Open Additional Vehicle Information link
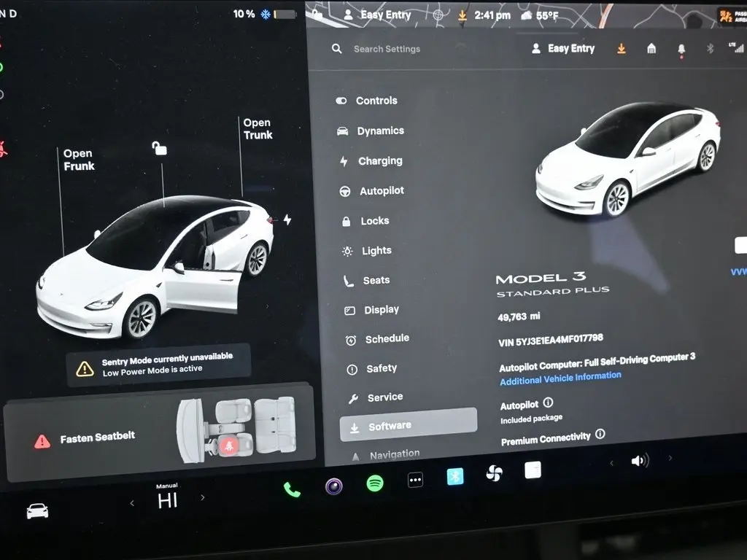The image size is (747, 560). [560, 378]
